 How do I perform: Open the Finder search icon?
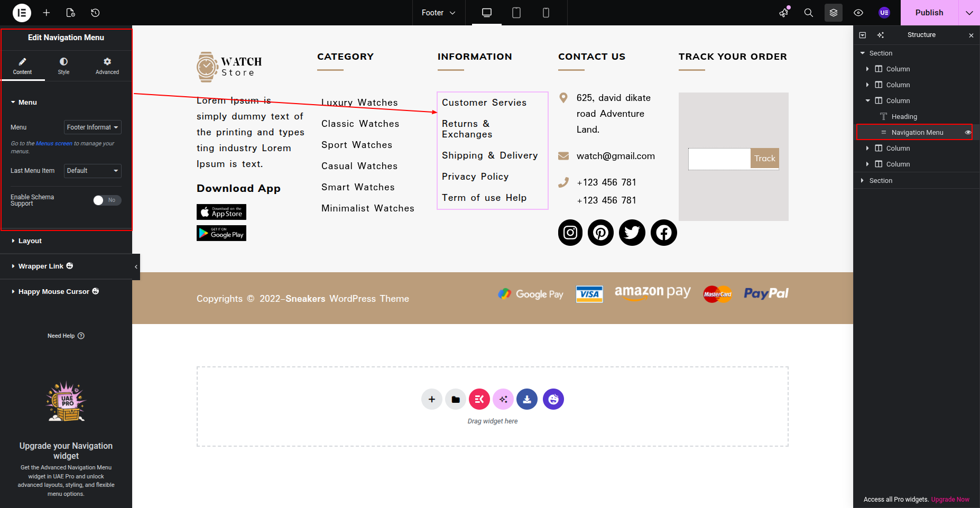coord(808,13)
